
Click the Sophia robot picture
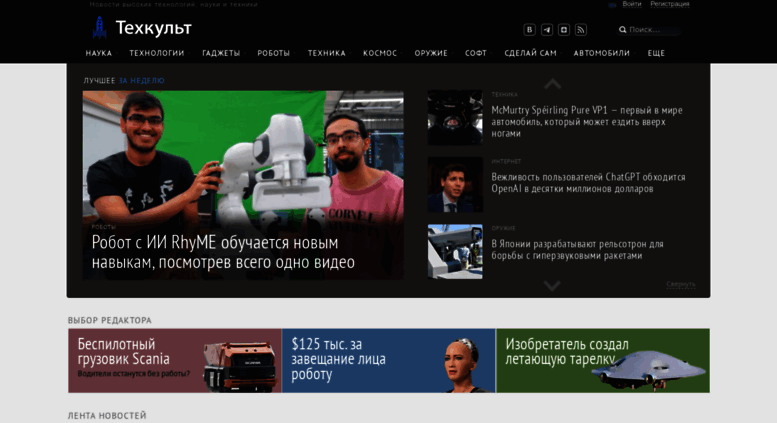463,366
